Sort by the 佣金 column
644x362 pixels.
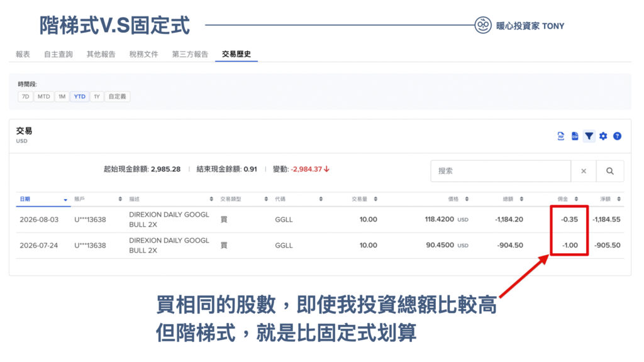[x=568, y=199]
